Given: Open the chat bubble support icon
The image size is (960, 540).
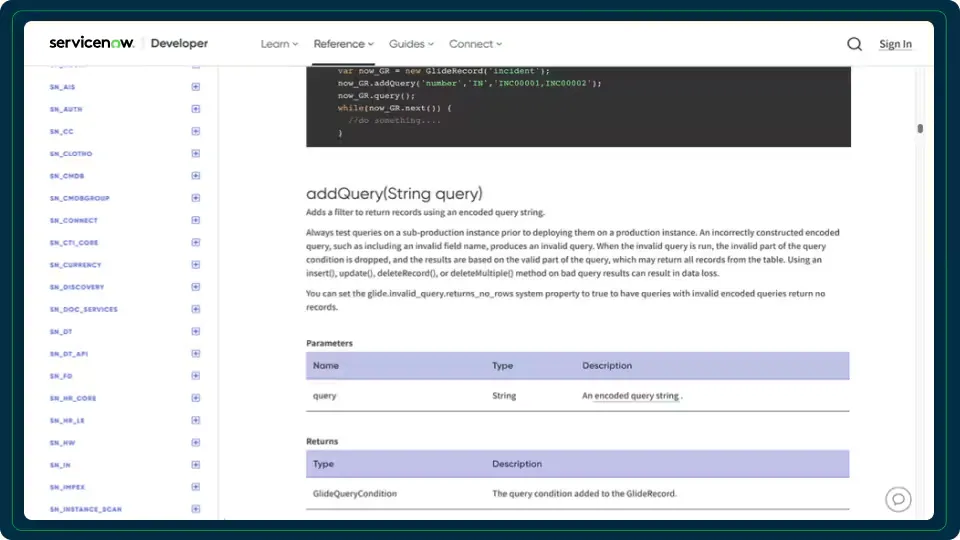Looking at the screenshot, I should tap(898, 500).
